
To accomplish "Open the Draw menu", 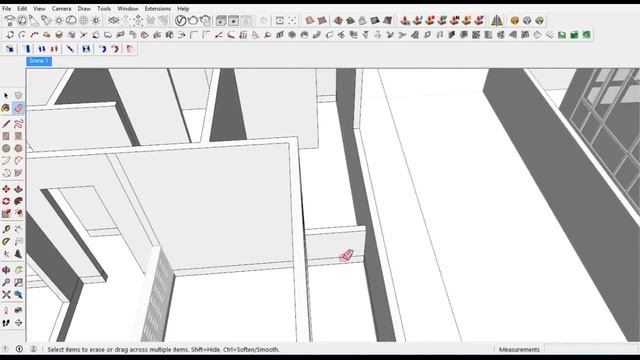I will pyautogui.click(x=84, y=8).
